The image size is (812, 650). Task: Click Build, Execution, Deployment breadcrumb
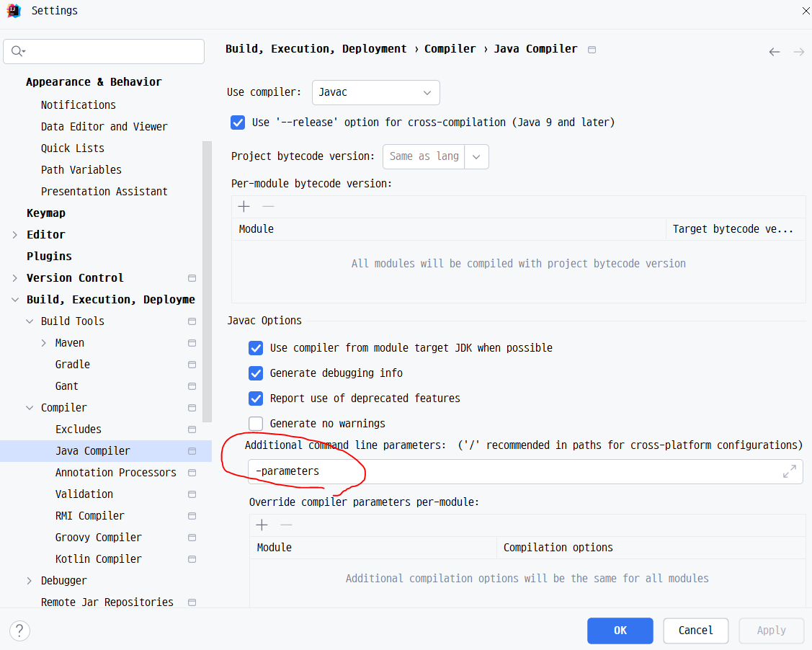316,49
